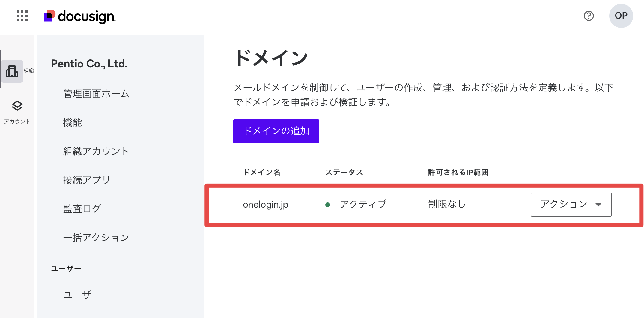The image size is (644, 318).
Task: Click the Docusign logo
Action: pyautogui.click(x=79, y=16)
